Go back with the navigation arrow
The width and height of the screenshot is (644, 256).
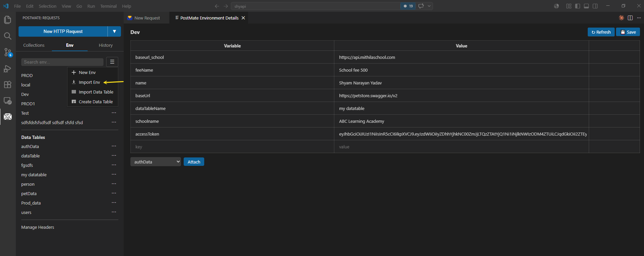click(217, 6)
